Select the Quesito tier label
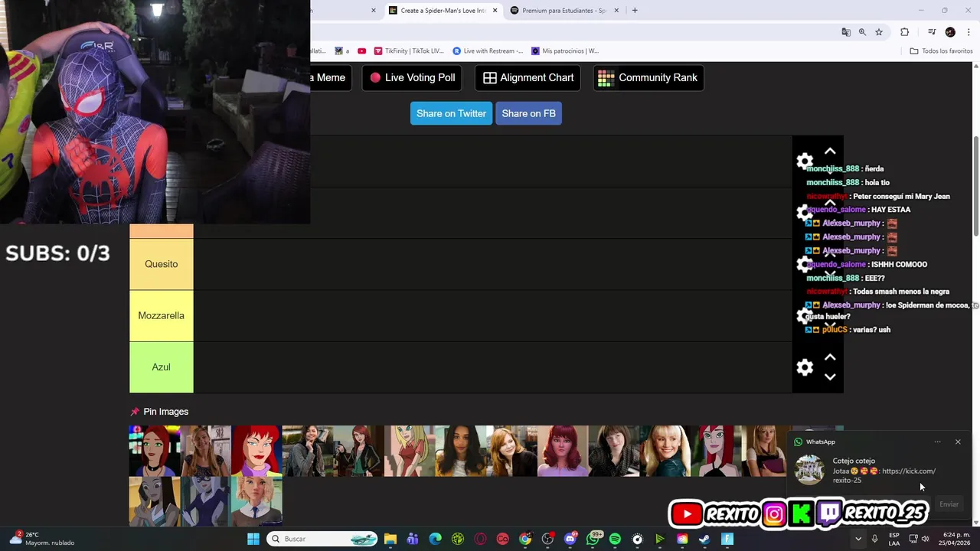The width and height of the screenshot is (980, 551). pos(161,264)
